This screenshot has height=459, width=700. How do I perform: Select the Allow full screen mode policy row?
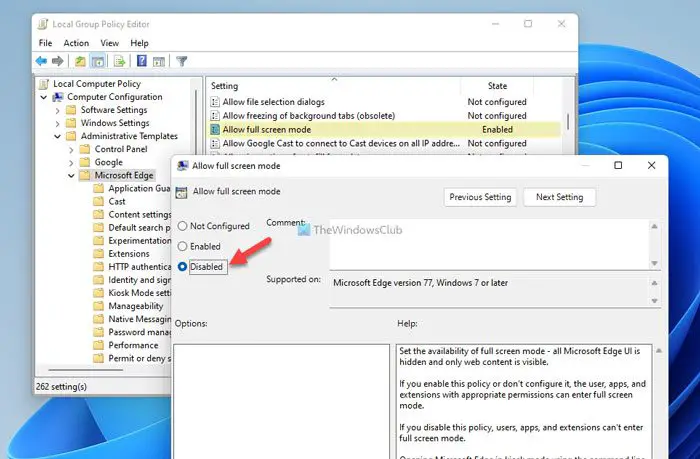click(x=384, y=129)
